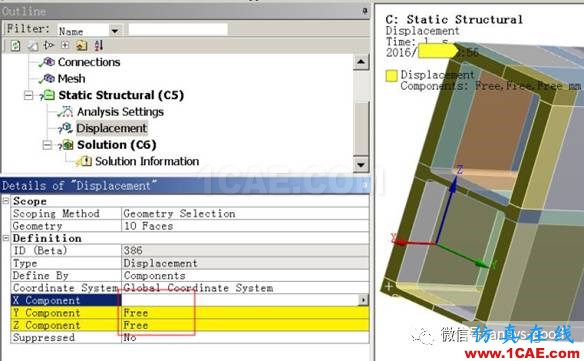Select Connections in the tree
This screenshot has height=361, width=584.
click(89, 62)
